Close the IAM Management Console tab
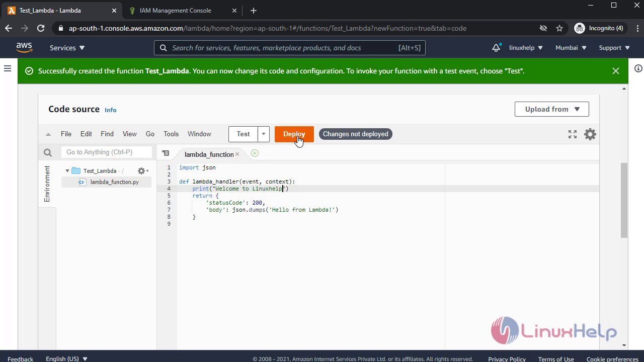644x362 pixels. [234, 11]
